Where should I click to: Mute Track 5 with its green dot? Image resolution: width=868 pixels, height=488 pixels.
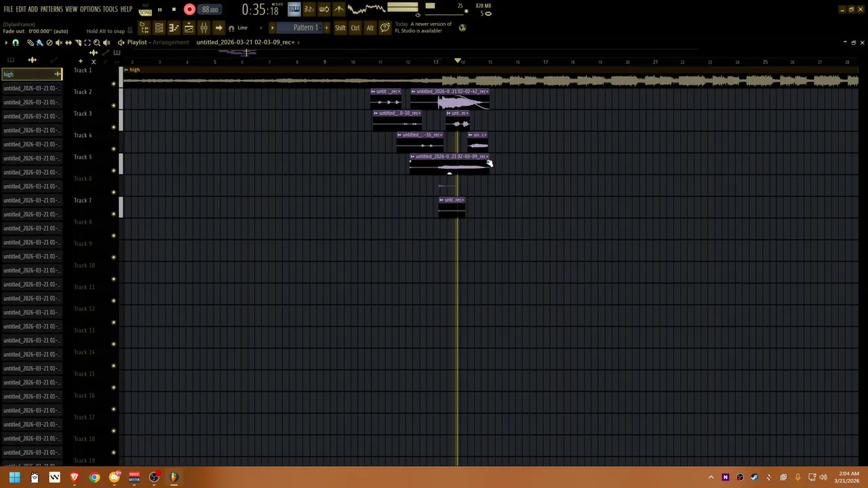113,170
